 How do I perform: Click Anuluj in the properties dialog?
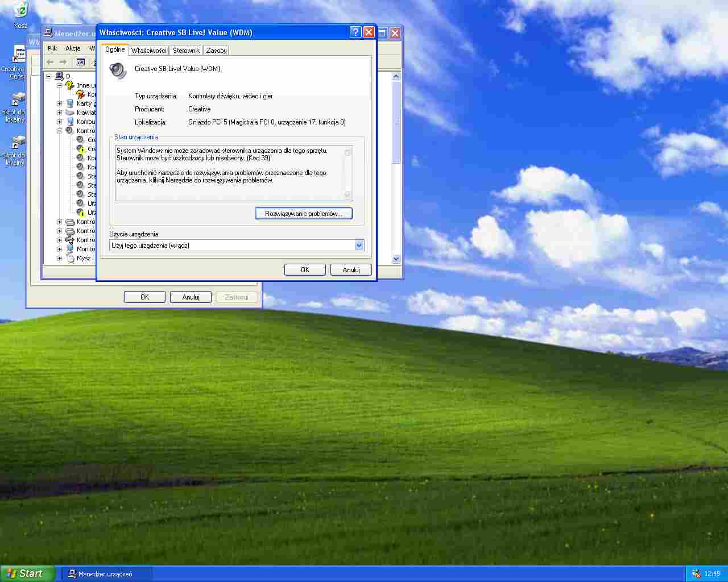pos(351,270)
